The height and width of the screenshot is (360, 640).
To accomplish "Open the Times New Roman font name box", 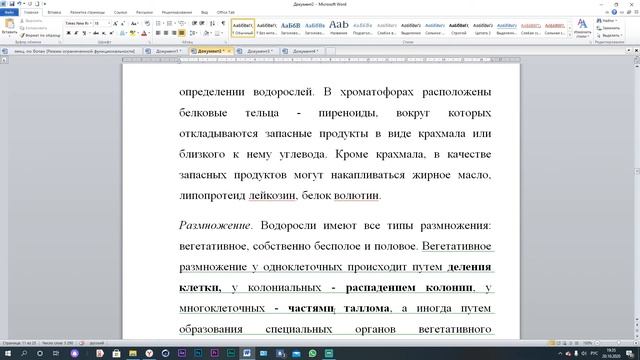I will pyautogui.click(x=78, y=24).
